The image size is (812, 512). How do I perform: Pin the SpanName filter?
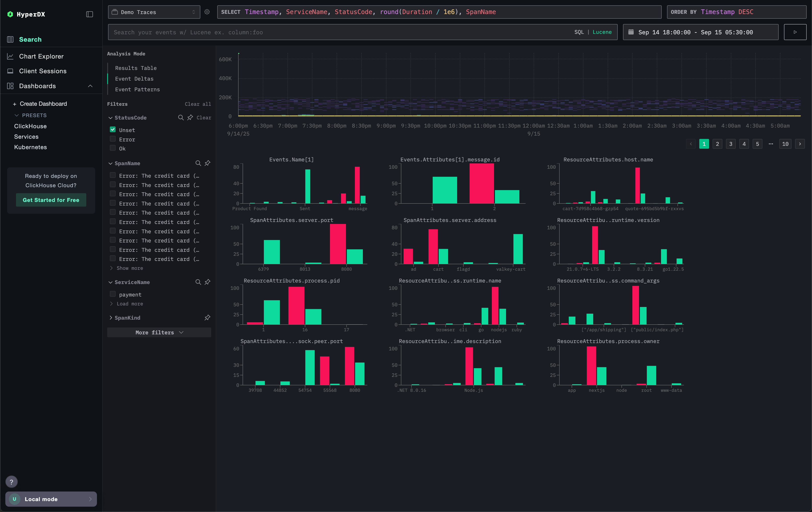point(207,163)
